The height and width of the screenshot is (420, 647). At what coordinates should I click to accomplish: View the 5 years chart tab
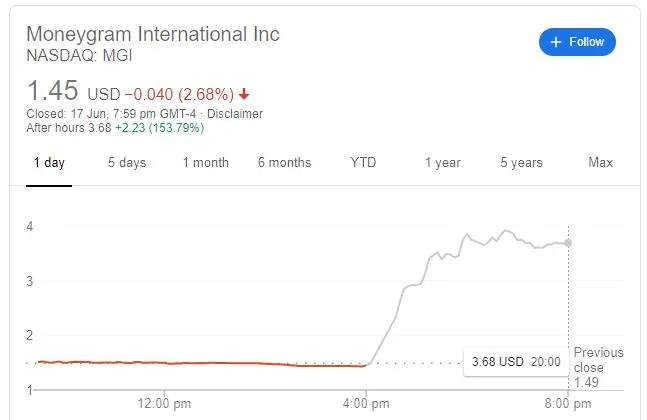(x=521, y=162)
